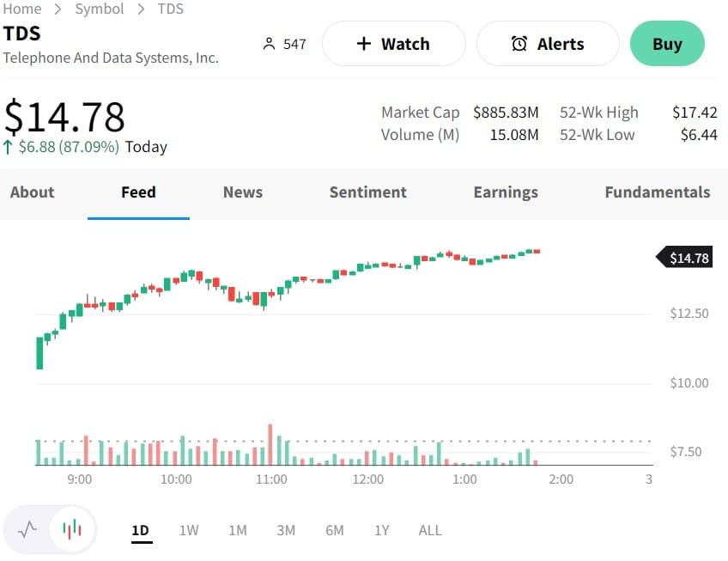Open the About tab
The width and height of the screenshot is (728, 561).
(33, 192)
